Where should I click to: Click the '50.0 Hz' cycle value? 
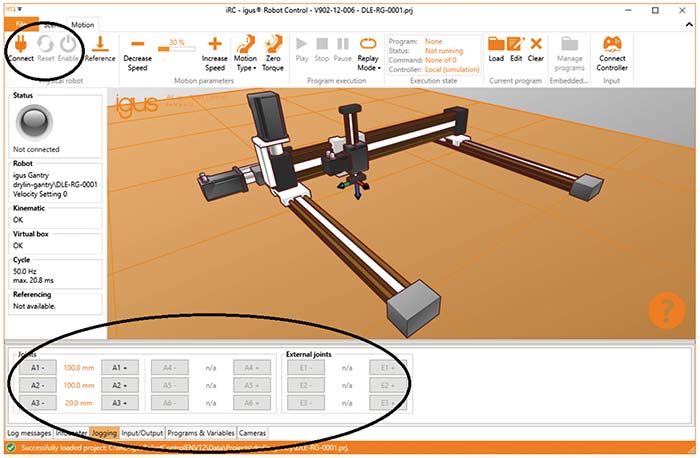[x=25, y=271]
